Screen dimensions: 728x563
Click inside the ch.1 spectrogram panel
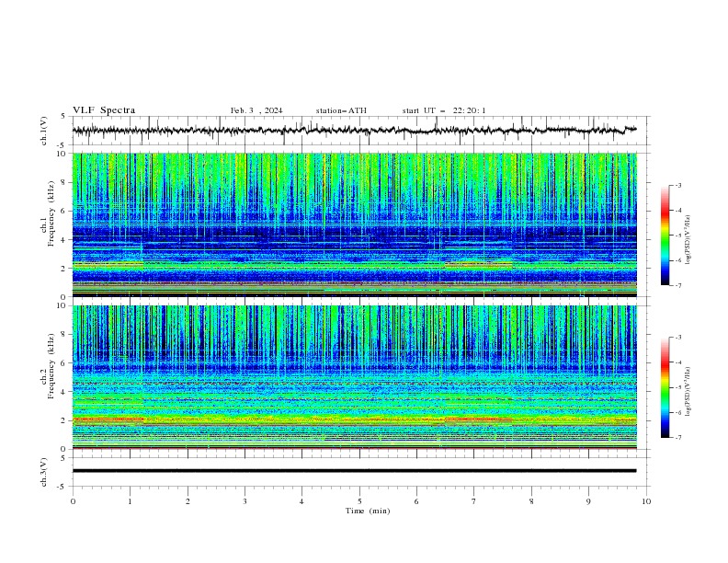(x=354, y=224)
